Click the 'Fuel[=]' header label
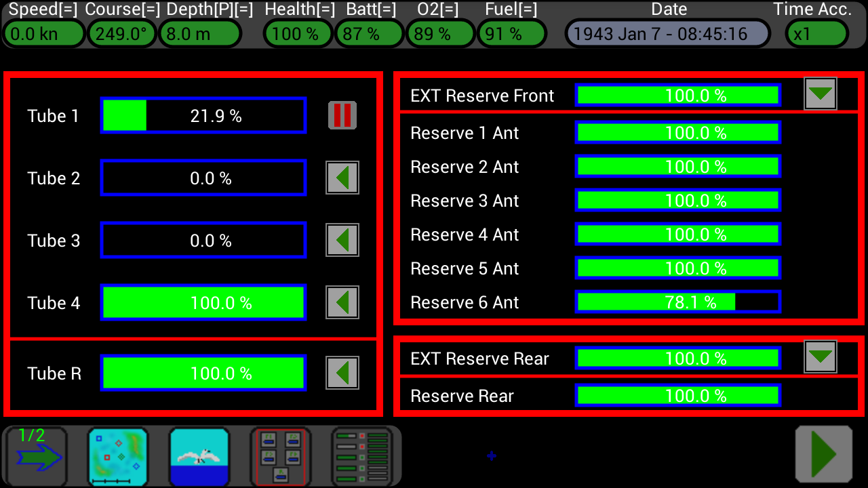 (x=511, y=9)
